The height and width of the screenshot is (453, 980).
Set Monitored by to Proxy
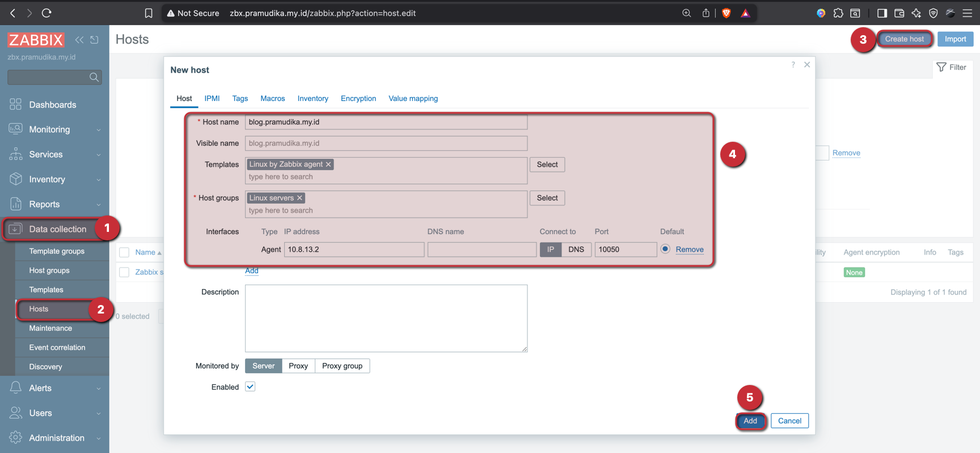tap(298, 366)
